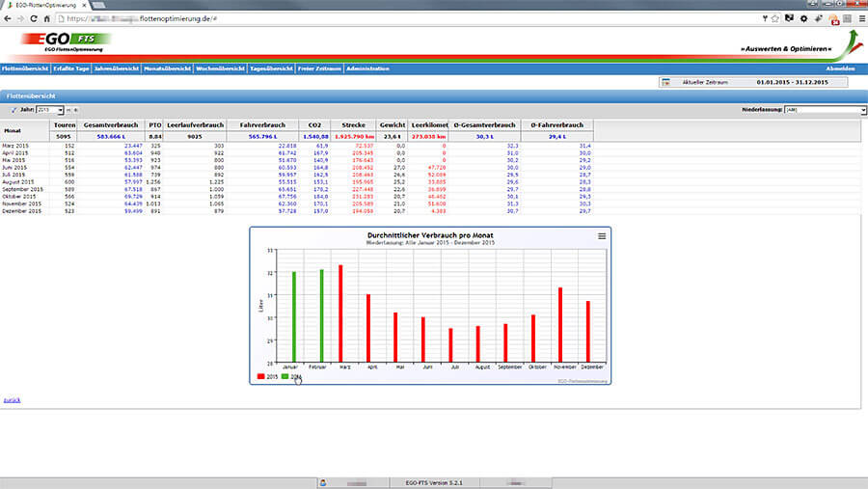
Task: Open the Tagesübersicht menu item
Action: (271, 68)
